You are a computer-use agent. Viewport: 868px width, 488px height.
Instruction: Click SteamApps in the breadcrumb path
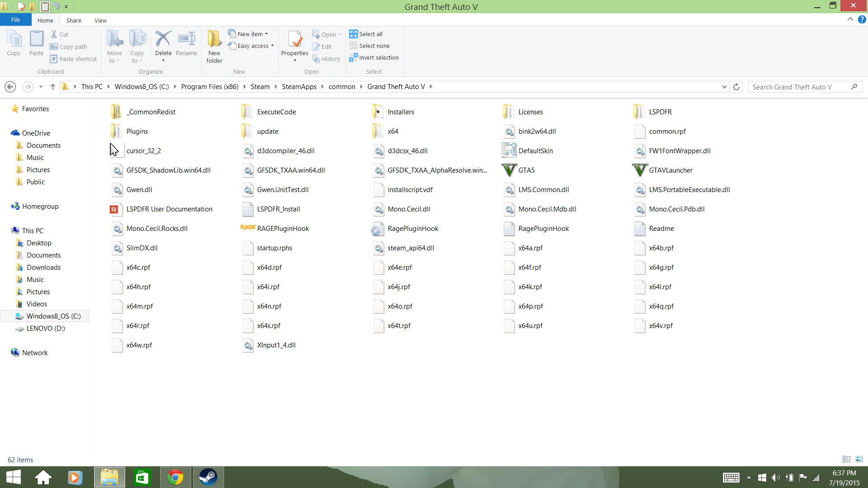(x=299, y=87)
